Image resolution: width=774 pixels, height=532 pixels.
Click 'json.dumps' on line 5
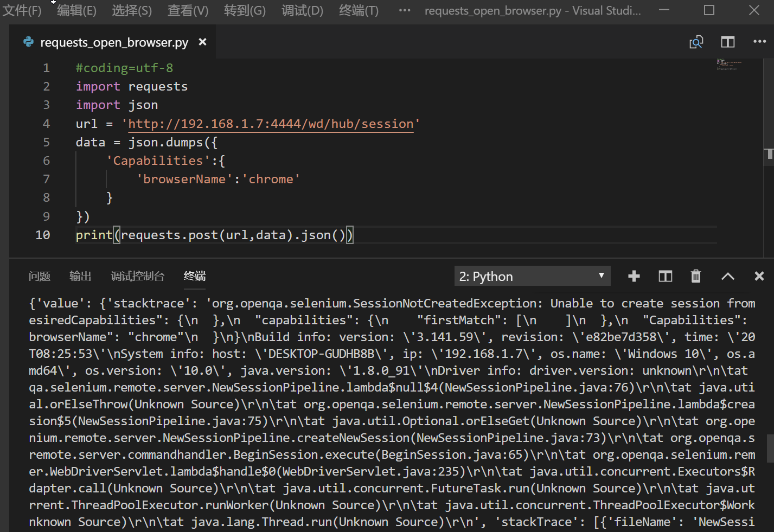(x=165, y=142)
